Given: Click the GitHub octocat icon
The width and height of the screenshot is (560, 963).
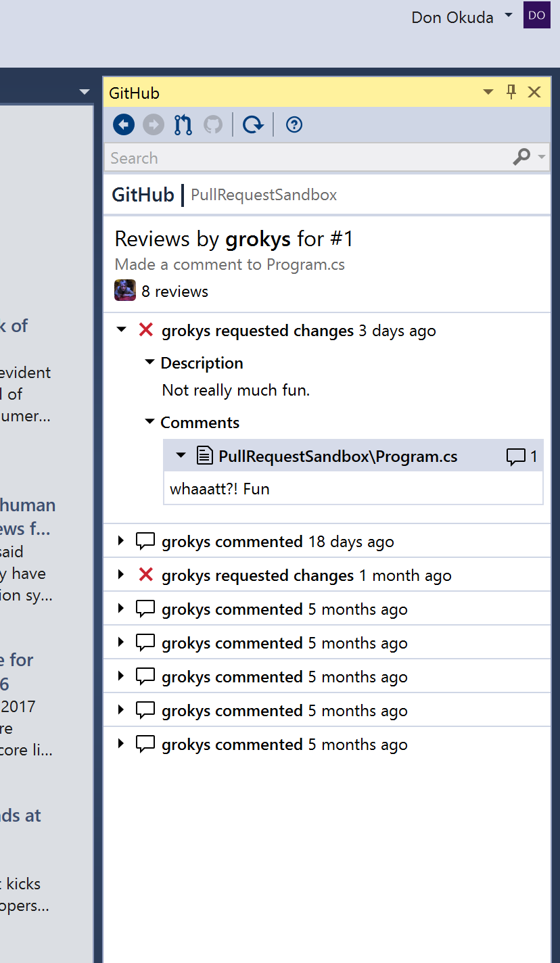Looking at the screenshot, I should [x=213, y=124].
